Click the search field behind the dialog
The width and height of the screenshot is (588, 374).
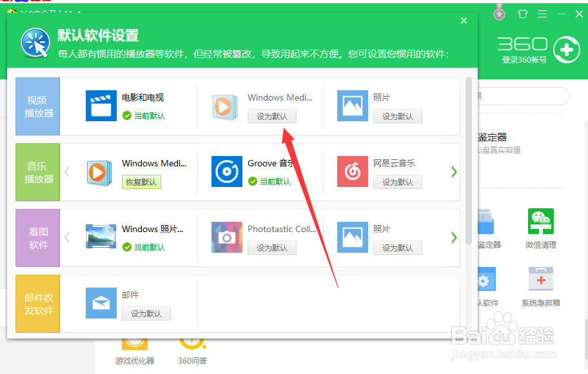point(524,97)
